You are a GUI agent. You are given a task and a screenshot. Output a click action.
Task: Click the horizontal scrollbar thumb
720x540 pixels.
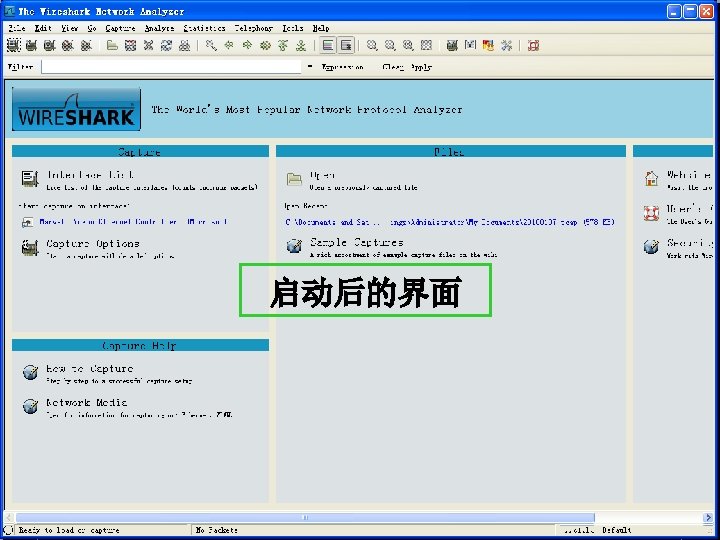click(305, 518)
